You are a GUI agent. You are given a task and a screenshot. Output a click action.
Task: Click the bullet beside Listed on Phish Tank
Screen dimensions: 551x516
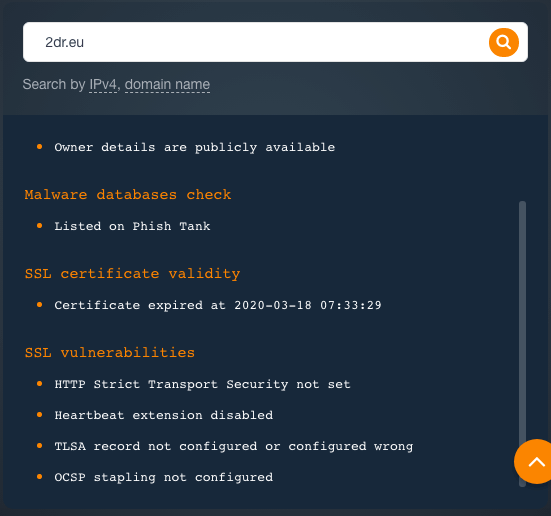coord(39,226)
